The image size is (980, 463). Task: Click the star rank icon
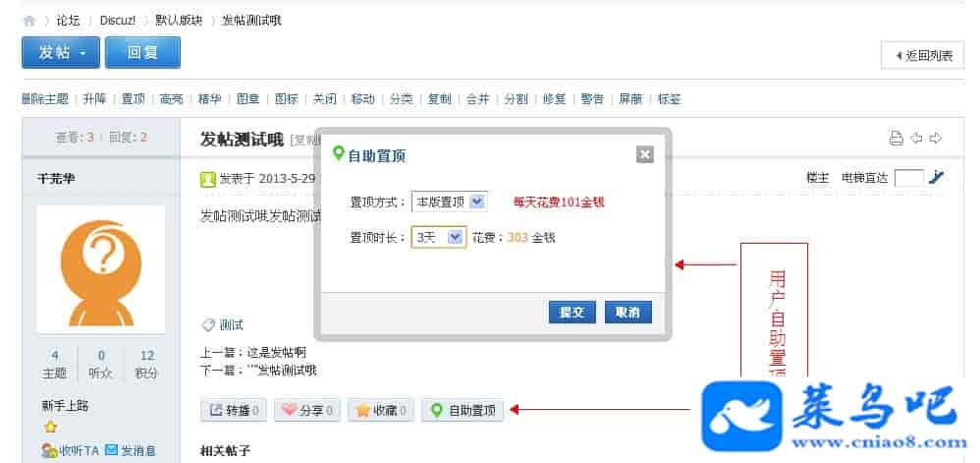[x=51, y=428]
